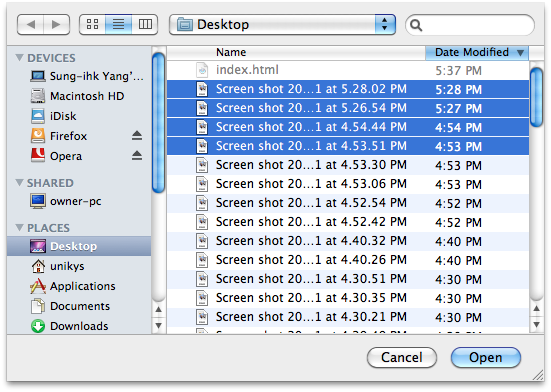
Task: Click file list scroll down arrow
Action: (536, 325)
